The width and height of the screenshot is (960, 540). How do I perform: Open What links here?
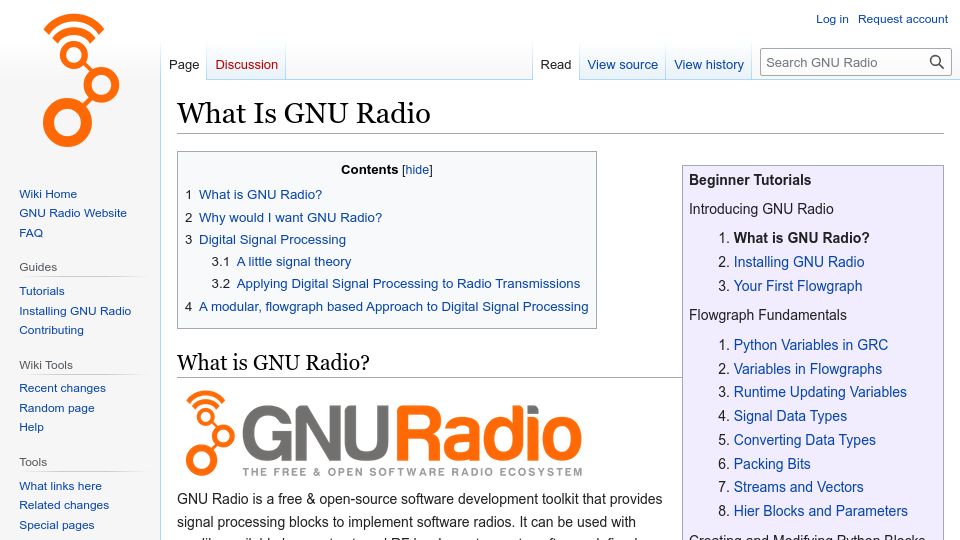pos(60,486)
